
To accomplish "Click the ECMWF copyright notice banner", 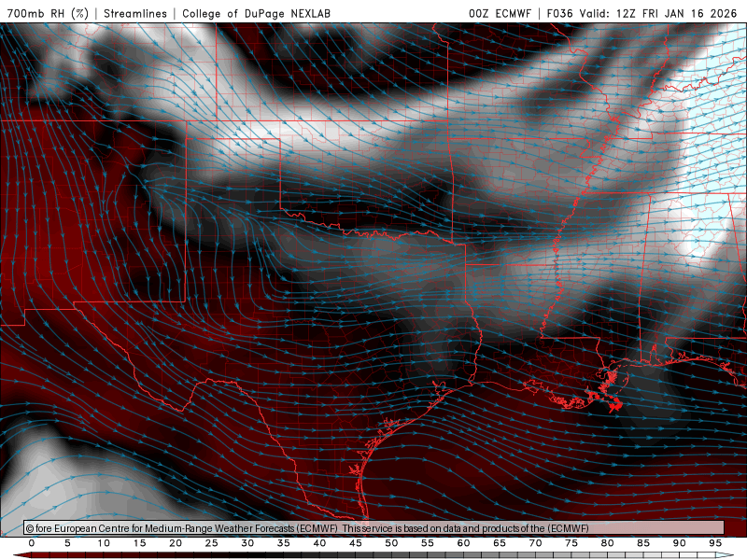I will pos(374,527).
